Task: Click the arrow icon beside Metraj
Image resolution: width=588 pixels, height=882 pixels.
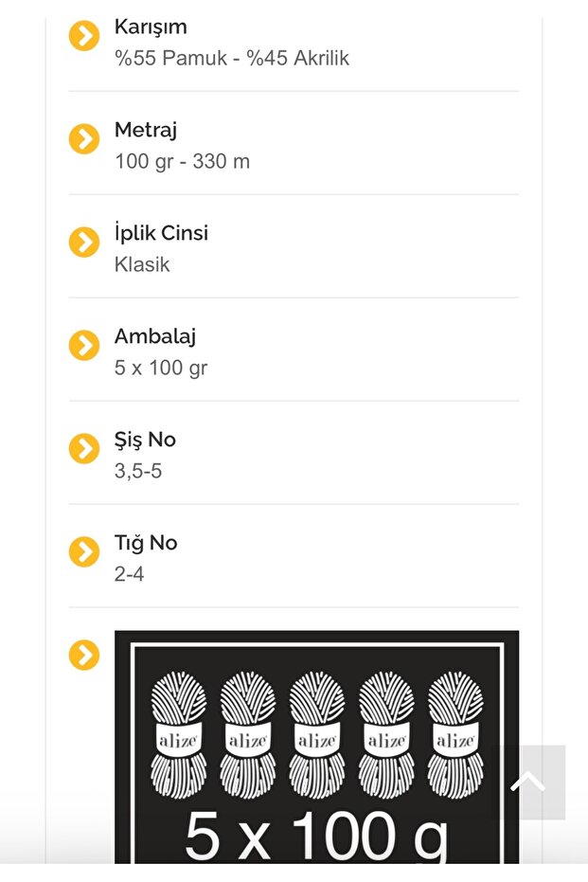Action: [84, 139]
